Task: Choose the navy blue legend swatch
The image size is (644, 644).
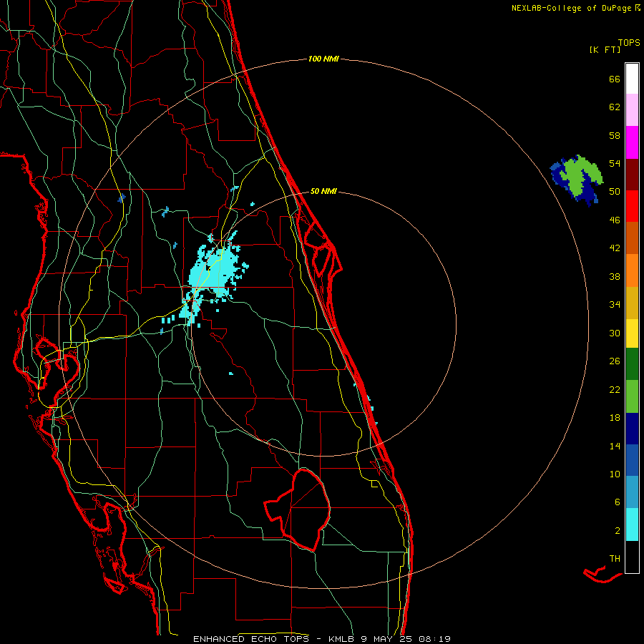Action: point(632,429)
